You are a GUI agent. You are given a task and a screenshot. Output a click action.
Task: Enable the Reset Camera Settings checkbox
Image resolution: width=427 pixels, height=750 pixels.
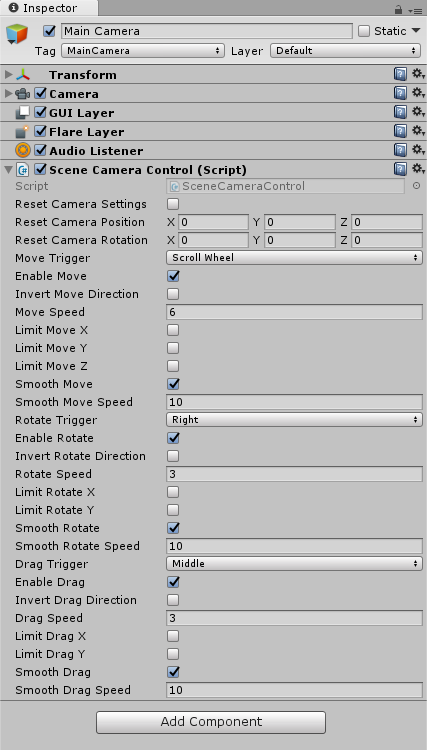(173, 204)
